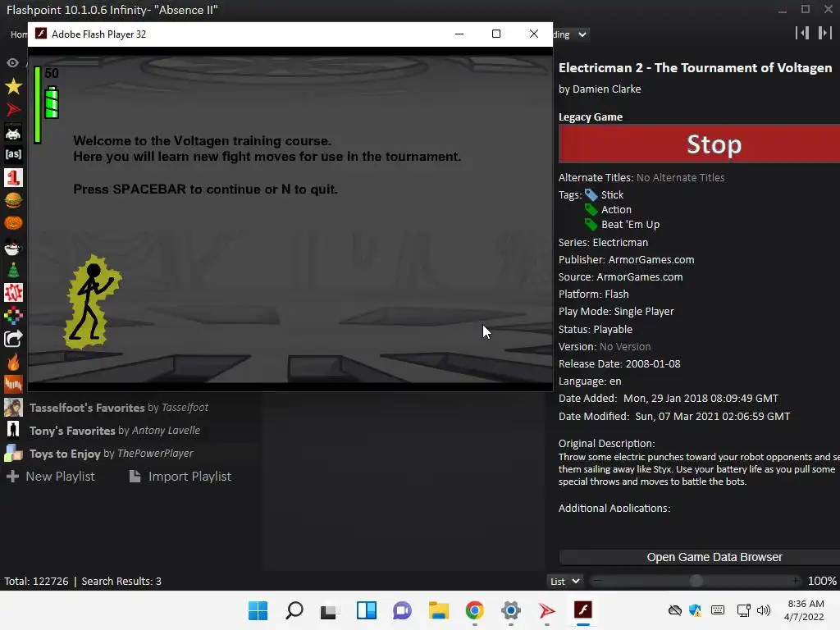Click the Search Results: 3 status text
This screenshot has height=630, width=840.
[x=121, y=582]
